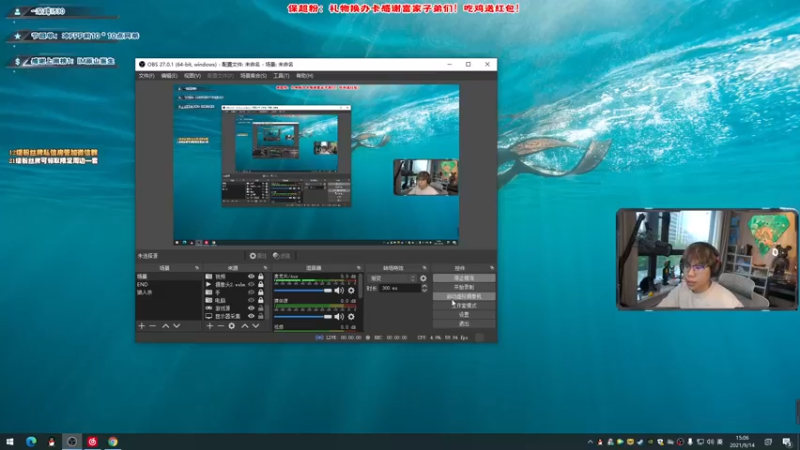This screenshot has height=450, width=800.
Task: Toggle the lock on 电脑 source
Action: tap(261, 300)
